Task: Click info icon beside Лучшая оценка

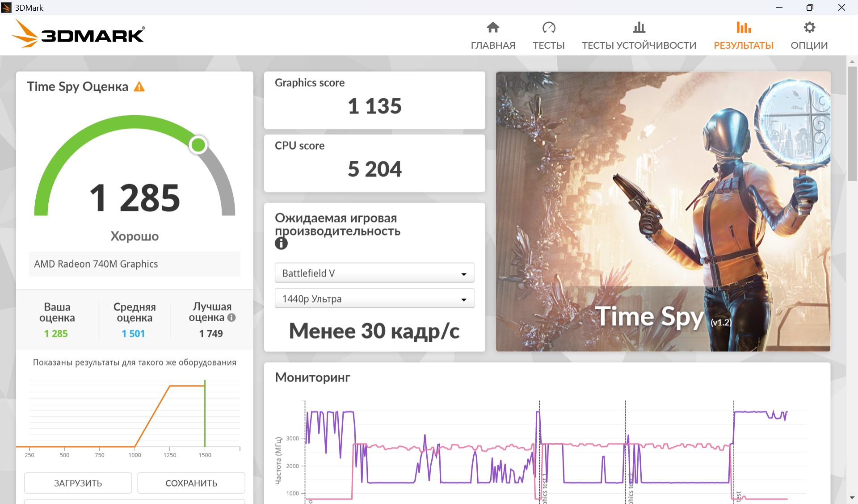Action: pyautogui.click(x=231, y=318)
